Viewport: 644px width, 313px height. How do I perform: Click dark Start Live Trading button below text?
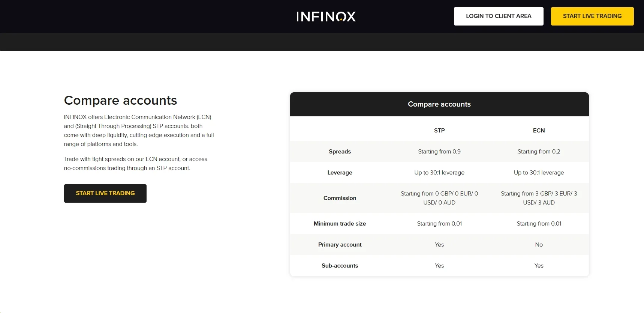click(x=105, y=193)
